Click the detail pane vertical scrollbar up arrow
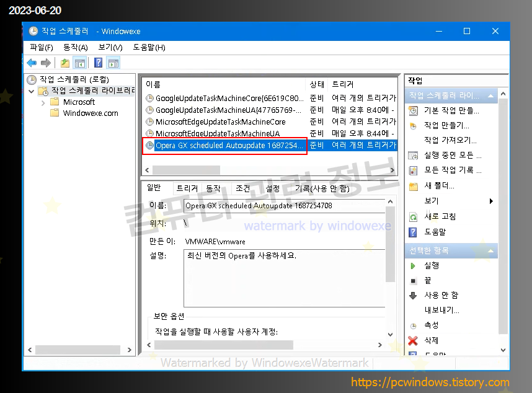This screenshot has height=393, width=532. coord(390,201)
